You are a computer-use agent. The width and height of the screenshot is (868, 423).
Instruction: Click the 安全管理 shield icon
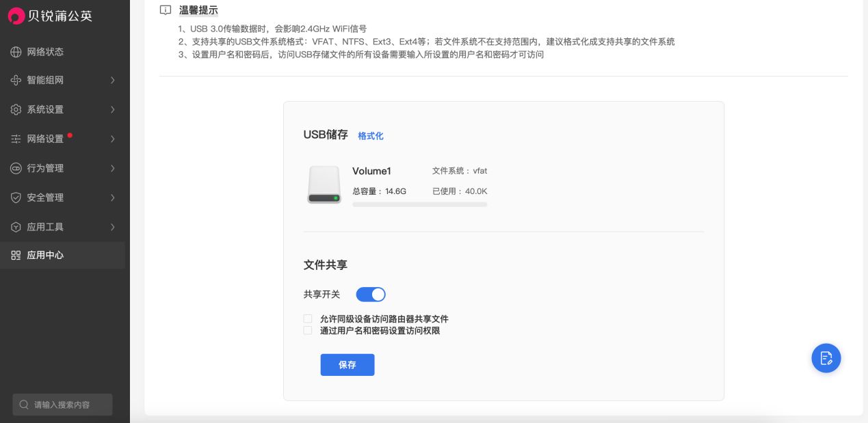tap(16, 197)
